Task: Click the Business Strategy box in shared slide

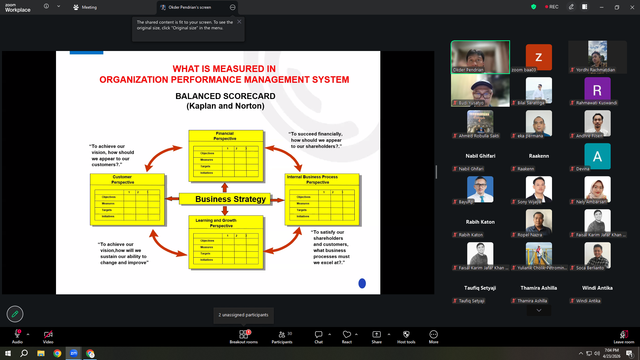Action: 225,199
